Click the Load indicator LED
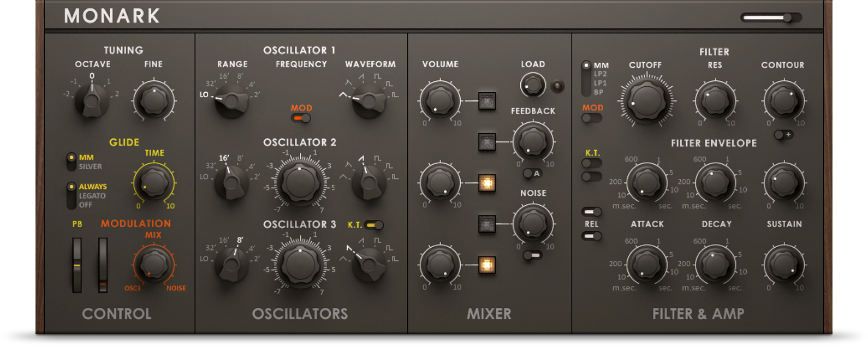 coord(557,86)
